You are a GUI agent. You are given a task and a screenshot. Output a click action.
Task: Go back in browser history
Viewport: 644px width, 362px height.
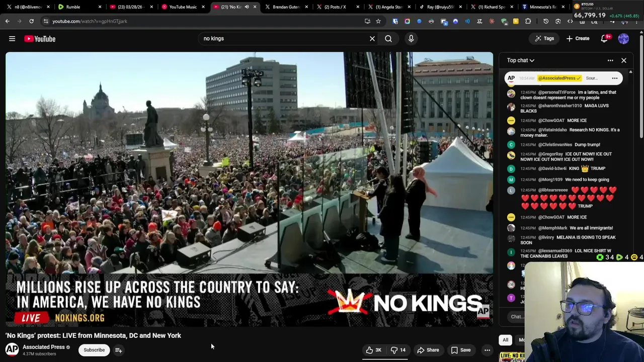pyautogui.click(x=7, y=21)
